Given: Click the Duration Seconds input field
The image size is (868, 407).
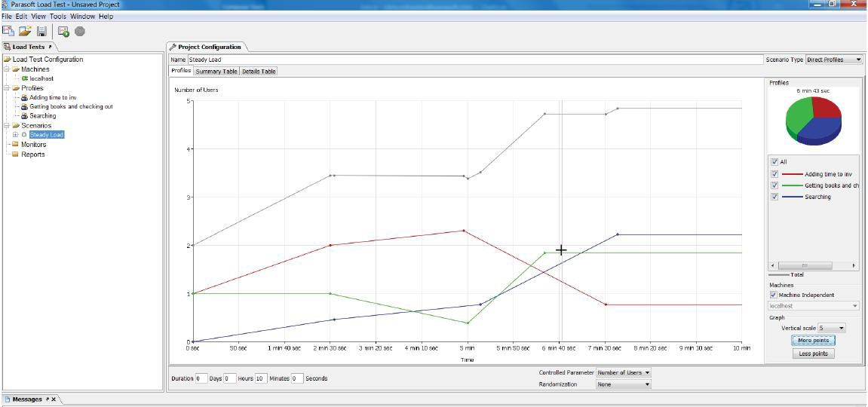Looking at the screenshot, I should point(296,379).
